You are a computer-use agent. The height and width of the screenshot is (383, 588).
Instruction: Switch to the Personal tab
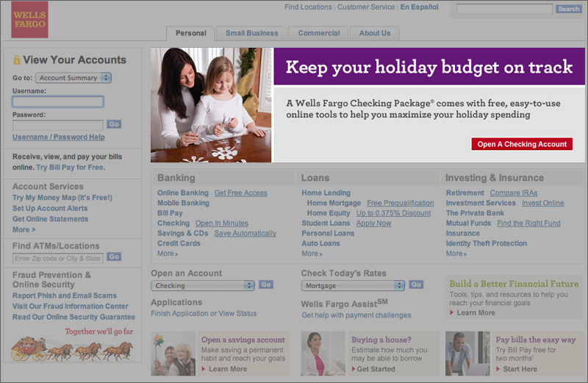point(190,33)
